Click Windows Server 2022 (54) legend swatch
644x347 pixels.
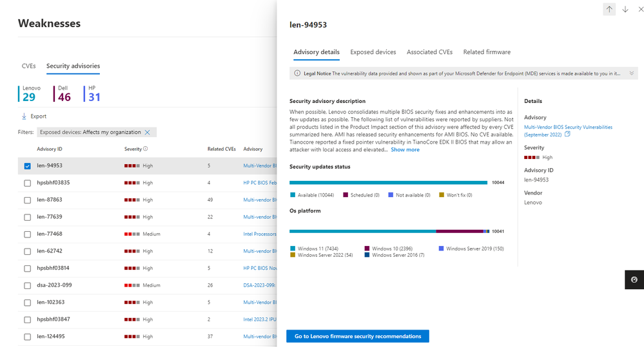(x=293, y=255)
